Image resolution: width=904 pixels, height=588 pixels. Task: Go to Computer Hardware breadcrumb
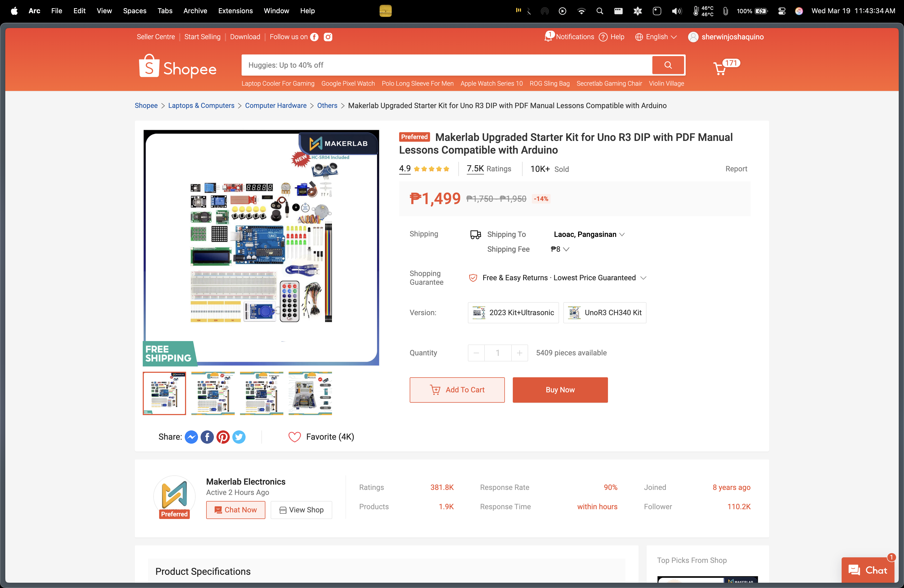276,105
